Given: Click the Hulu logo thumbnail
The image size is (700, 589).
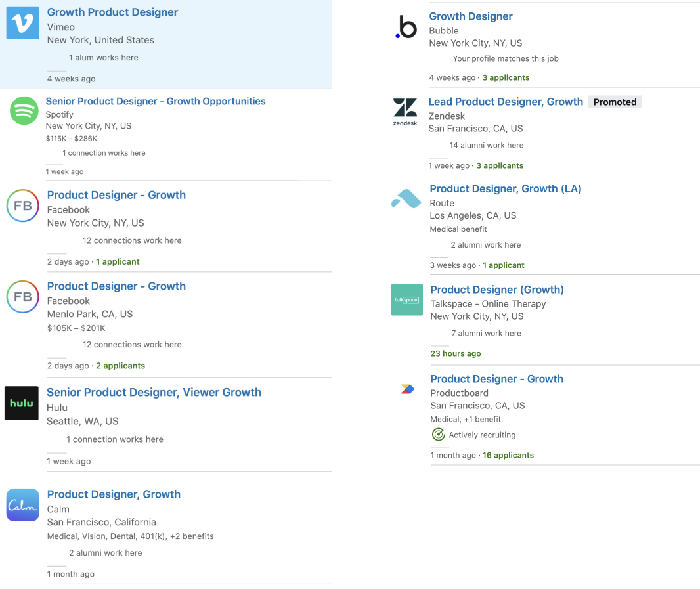Looking at the screenshot, I should 21,403.
